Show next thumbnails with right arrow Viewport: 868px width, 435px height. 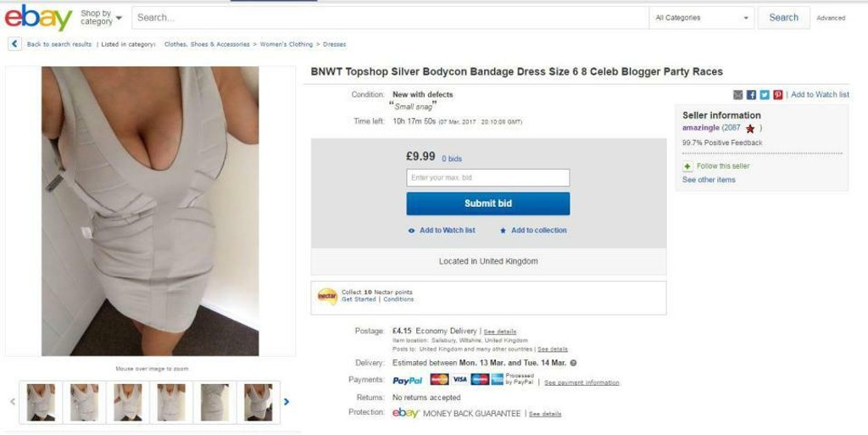(x=287, y=402)
